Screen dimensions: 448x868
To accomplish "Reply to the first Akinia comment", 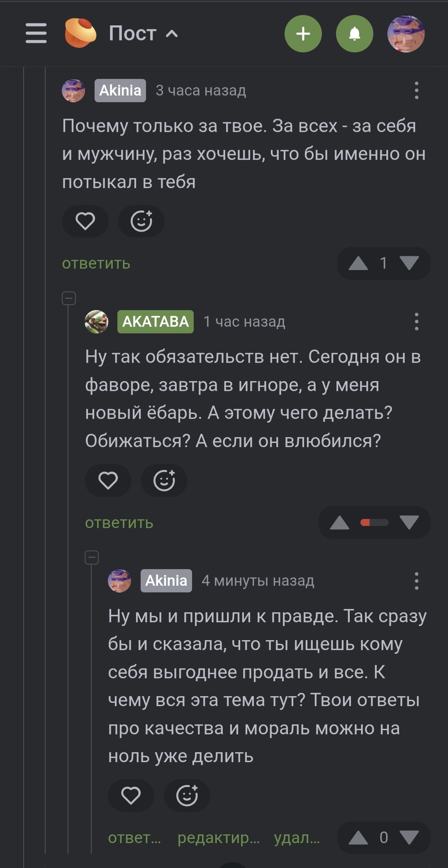I will pyautogui.click(x=96, y=264).
